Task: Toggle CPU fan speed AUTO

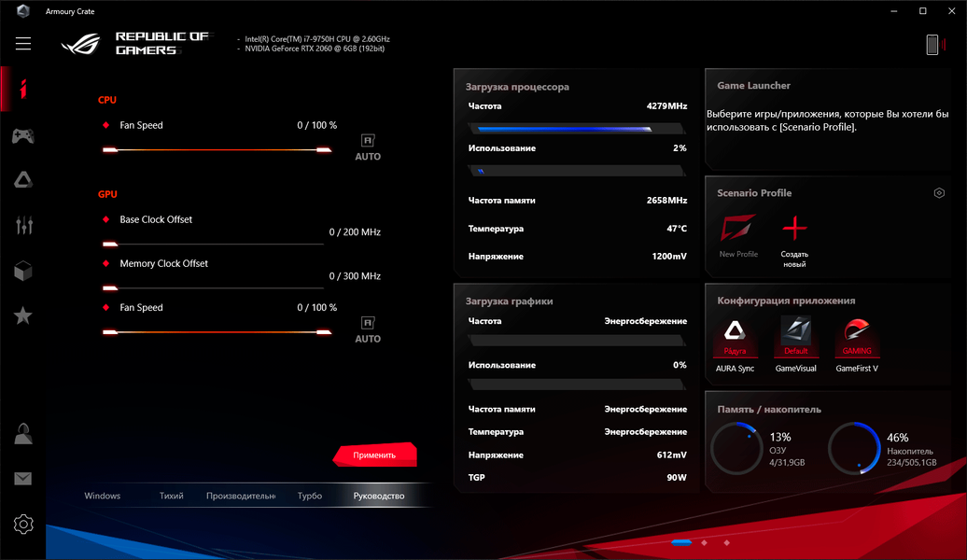Action: [x=368, y=148]
